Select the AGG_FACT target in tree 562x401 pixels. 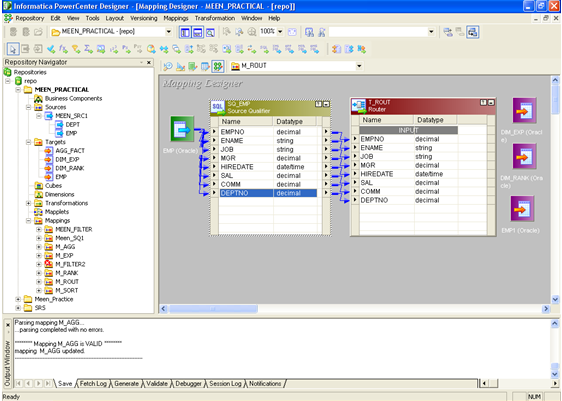[x=70, y=151]
